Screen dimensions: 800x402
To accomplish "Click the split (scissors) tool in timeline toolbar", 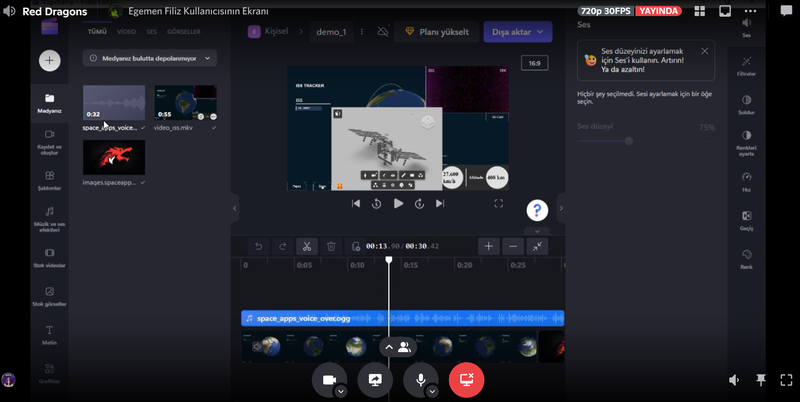I will click(x=306, y=246).
